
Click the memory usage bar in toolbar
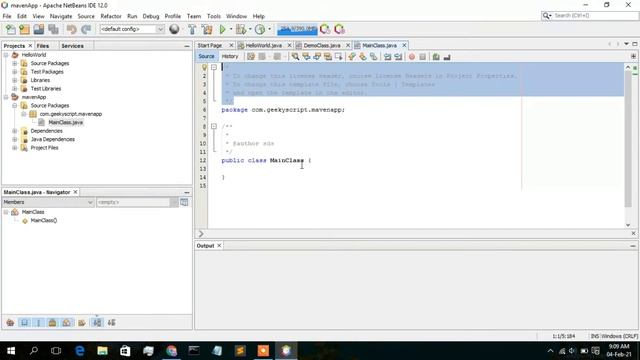click(x=297, y=29)
